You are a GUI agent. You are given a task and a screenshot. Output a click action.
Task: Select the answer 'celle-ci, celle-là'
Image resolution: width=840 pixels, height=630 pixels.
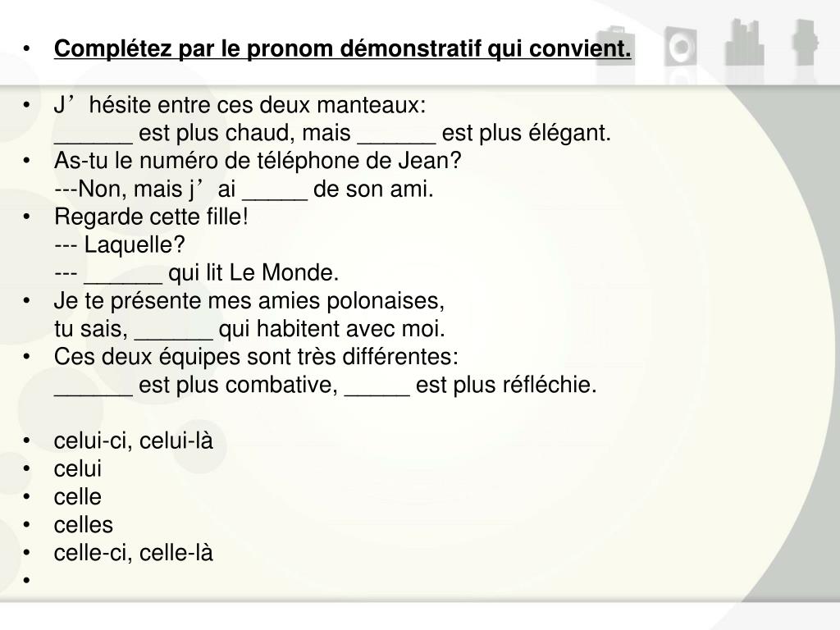[x=134, y=553]
